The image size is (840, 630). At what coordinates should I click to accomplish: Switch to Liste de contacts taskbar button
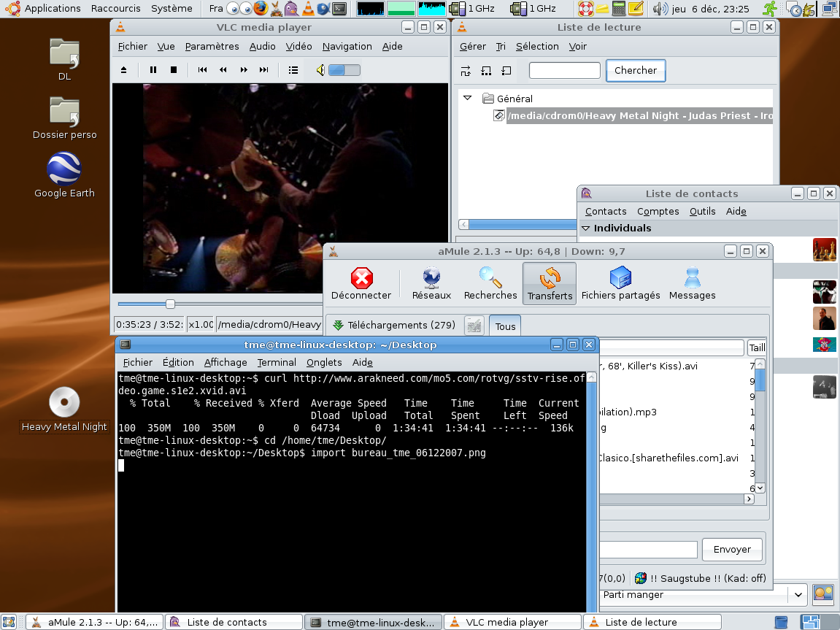click(234, 622)
